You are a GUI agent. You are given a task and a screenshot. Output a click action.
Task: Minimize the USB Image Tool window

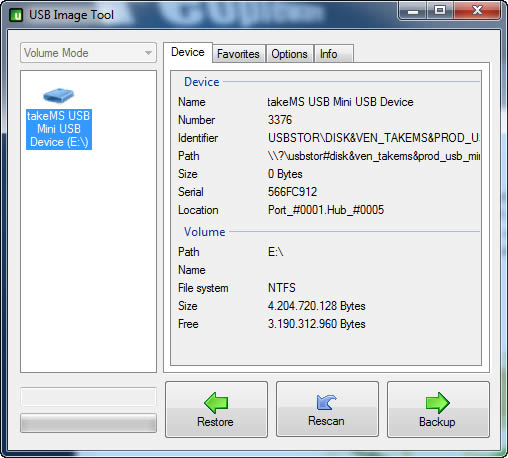click(413, 12)
